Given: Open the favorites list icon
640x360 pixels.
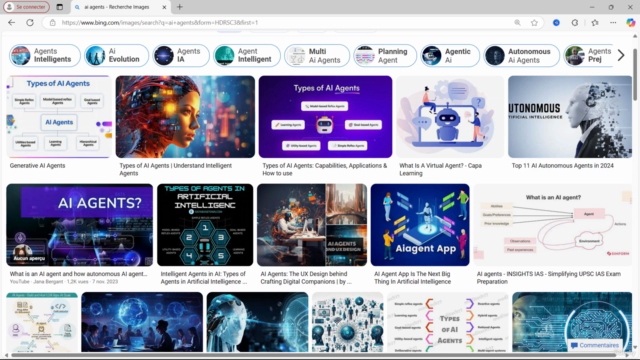Looking at the screenshot, I should point(595,23).
